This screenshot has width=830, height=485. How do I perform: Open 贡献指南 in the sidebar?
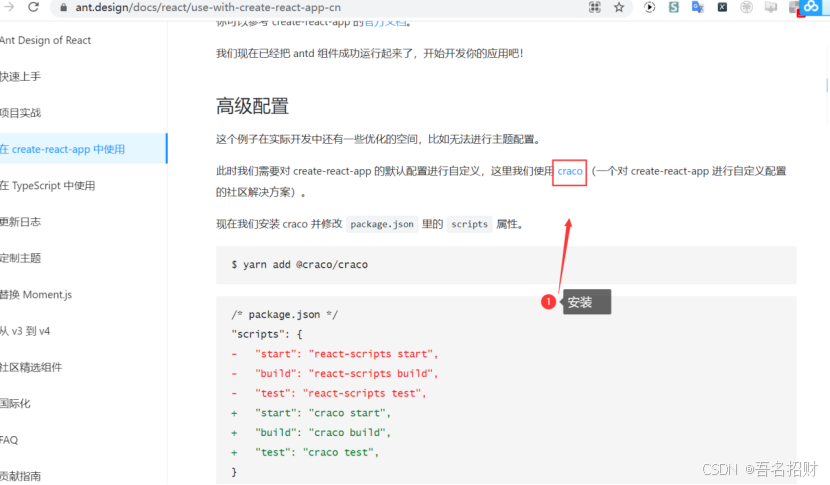[20, 476]
